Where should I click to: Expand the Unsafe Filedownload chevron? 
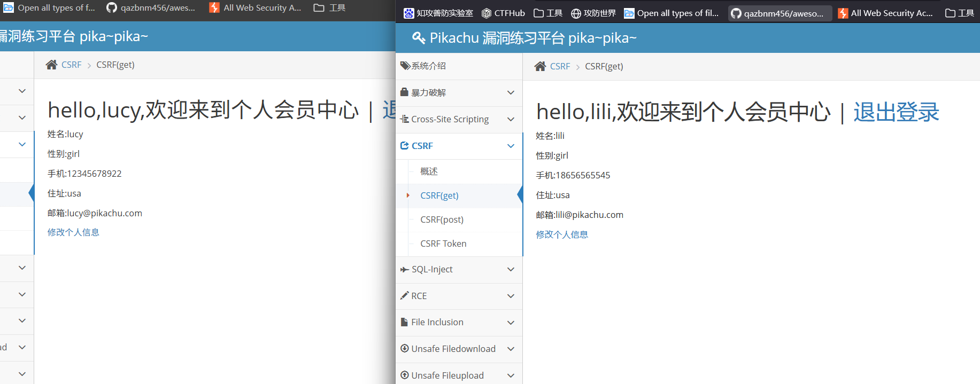(x=511, y=349)
